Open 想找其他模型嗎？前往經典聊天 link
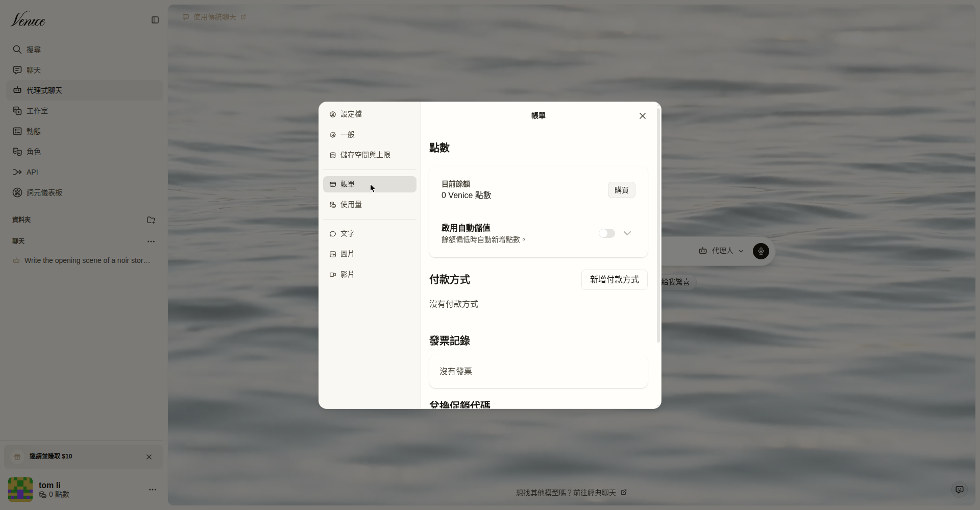The width and height of the screenshot is (980, 510). 571,493
